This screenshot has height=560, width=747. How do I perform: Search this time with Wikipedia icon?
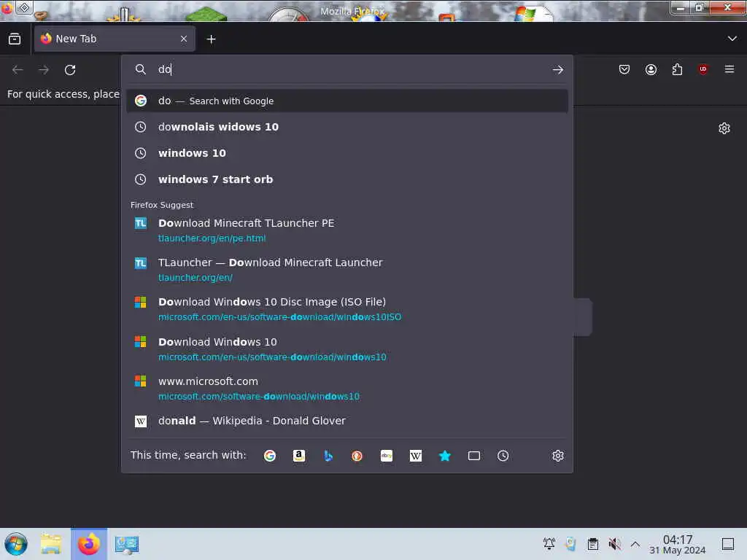tap(415, 456)
